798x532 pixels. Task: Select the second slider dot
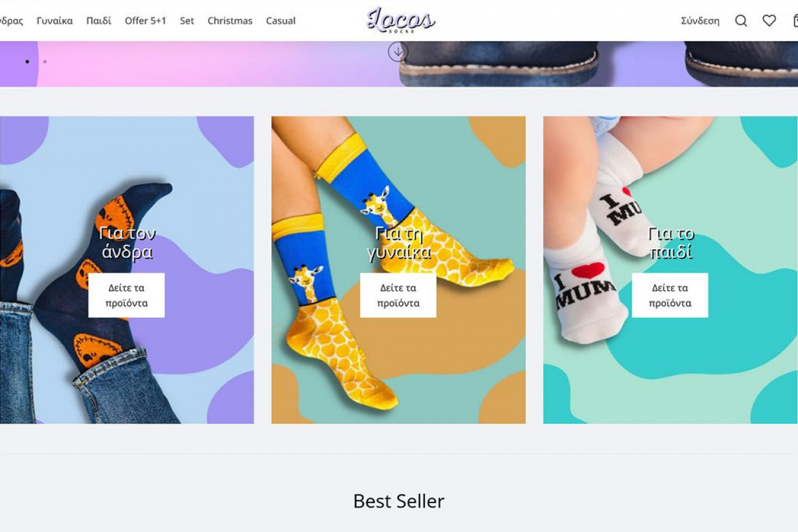45,61
